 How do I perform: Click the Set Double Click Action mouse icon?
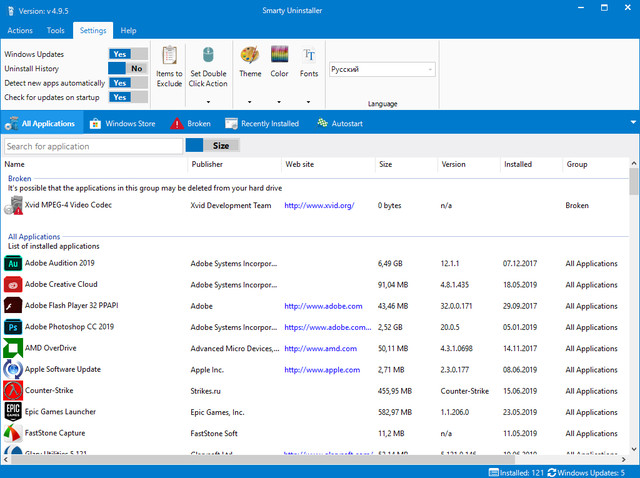pos(208,55)
